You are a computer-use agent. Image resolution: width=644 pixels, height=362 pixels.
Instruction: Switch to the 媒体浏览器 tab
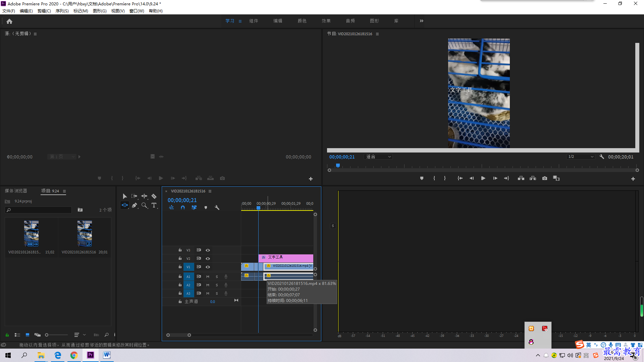pos(16,191)
